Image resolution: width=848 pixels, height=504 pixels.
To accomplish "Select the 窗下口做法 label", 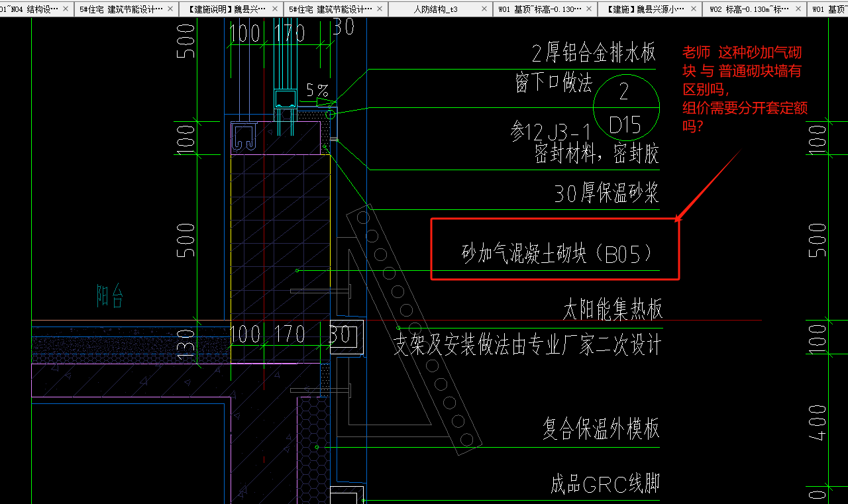I will [x=553, y=83].
